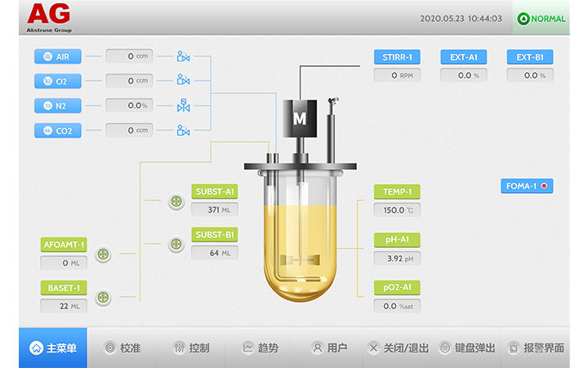This screenshot has width=588, height=368.
Task: Open the 报警界面 alarm screen
Action: click(536, 348)
